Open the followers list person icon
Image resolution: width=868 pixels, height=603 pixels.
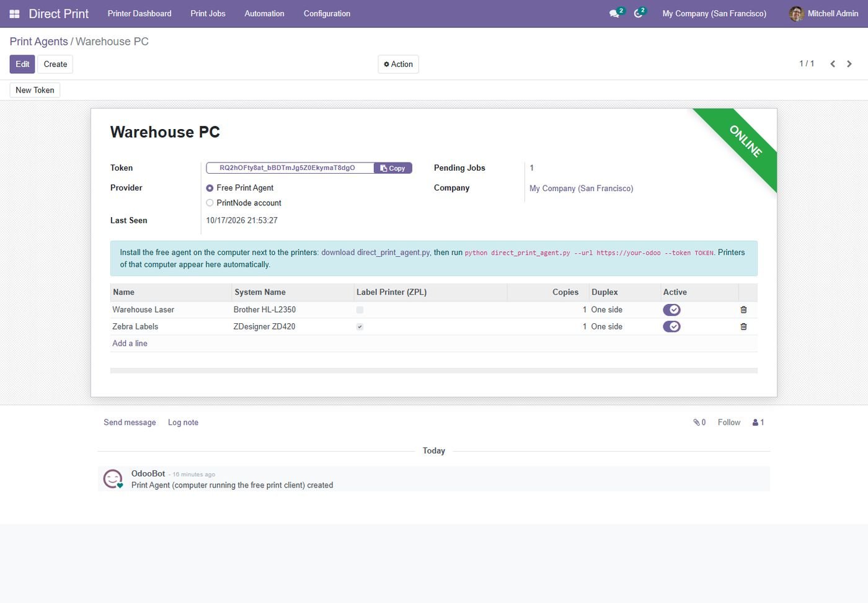pos(758,422)
